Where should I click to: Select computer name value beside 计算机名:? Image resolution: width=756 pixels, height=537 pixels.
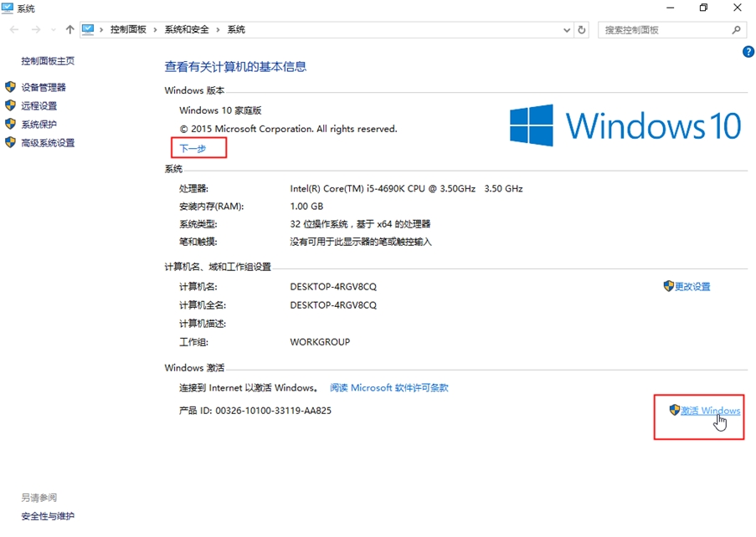[333, 287]
